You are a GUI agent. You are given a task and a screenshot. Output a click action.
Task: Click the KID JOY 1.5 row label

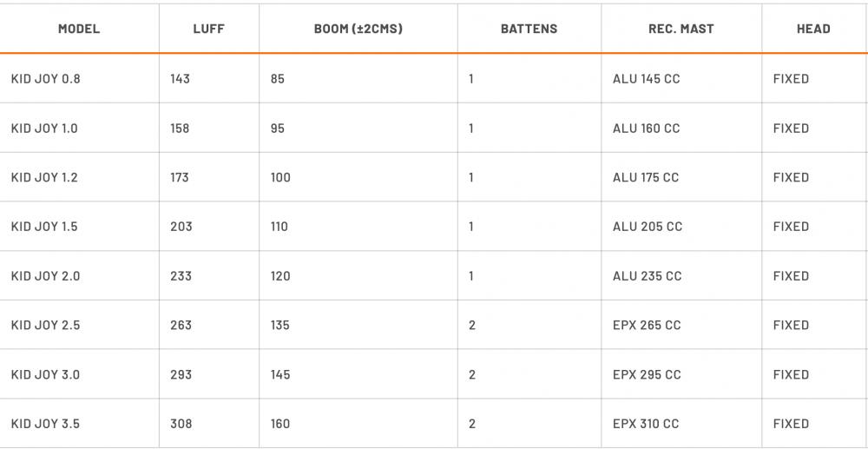coord(44,227)
